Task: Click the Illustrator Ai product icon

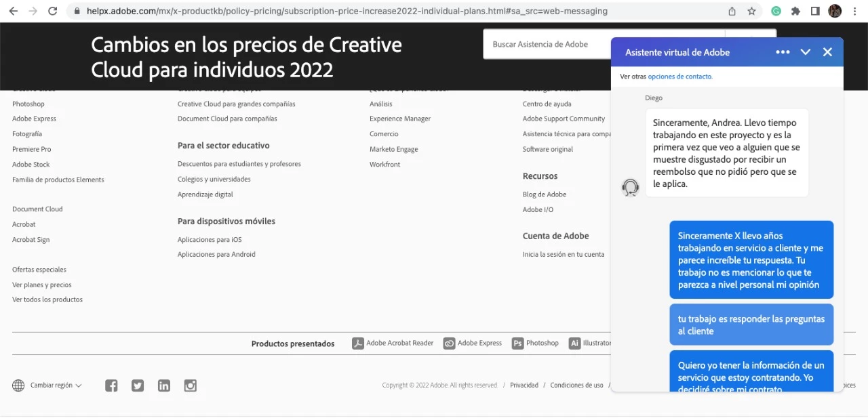Action: (575, 343)
